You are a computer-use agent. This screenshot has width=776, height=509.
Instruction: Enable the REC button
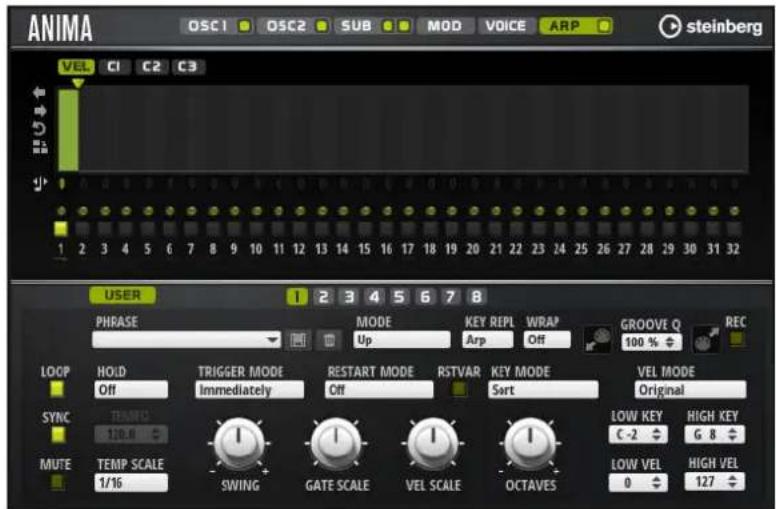point(736,339)
